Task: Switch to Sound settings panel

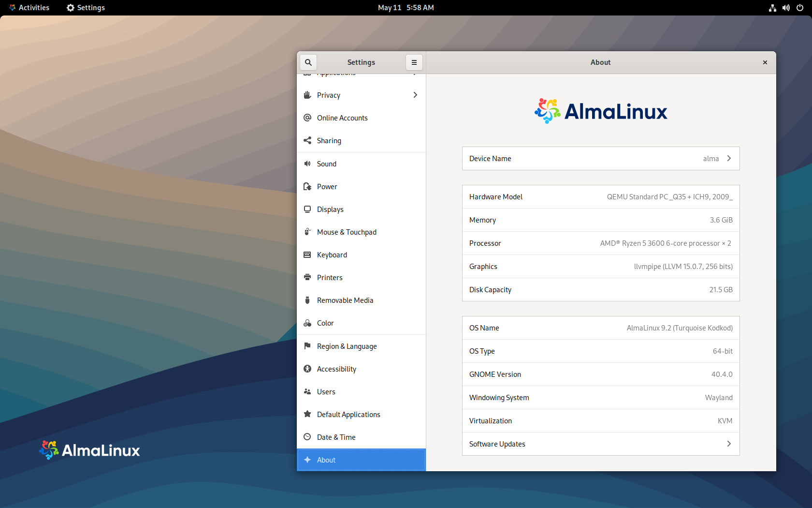Action: coord(361,164)
